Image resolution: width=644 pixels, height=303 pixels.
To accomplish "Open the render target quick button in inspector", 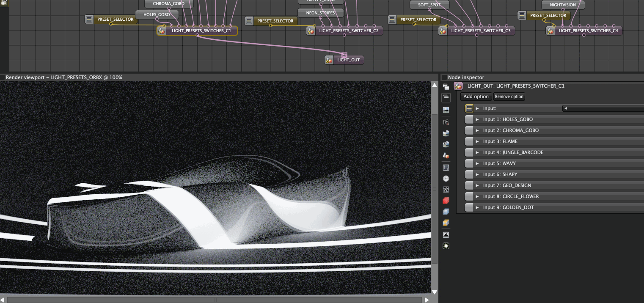I will [446, 110].
